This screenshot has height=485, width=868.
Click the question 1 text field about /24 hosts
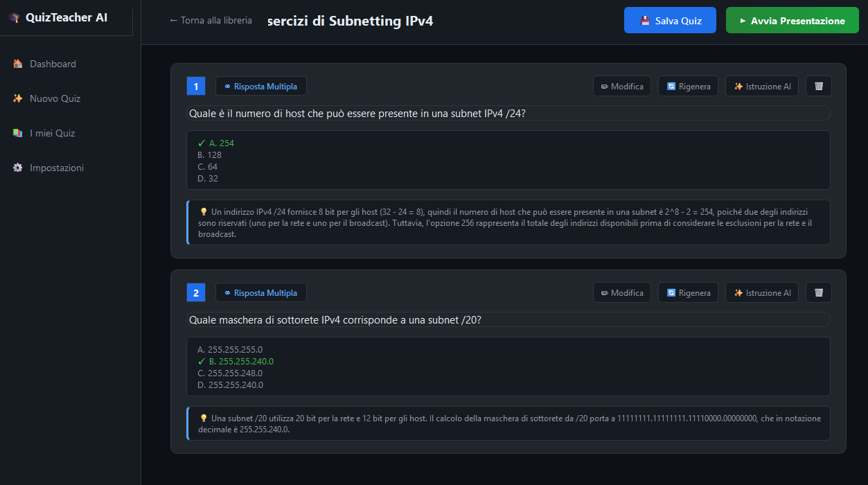pos(508,113)
